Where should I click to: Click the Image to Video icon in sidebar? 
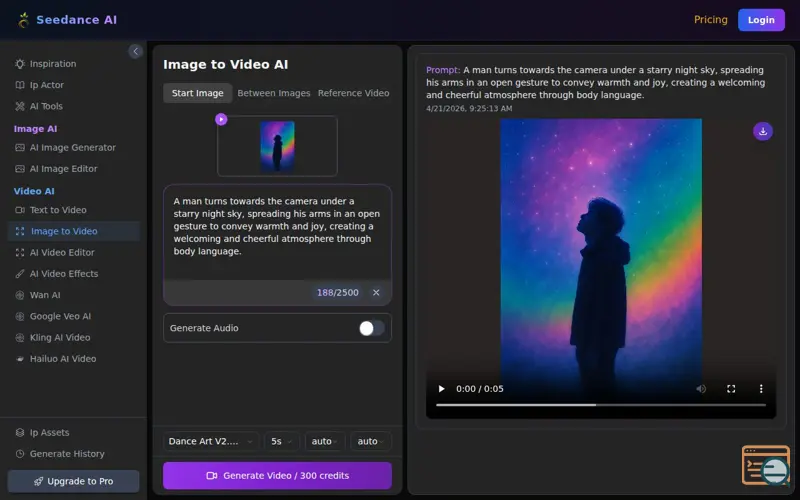click(x=20, y=231)
